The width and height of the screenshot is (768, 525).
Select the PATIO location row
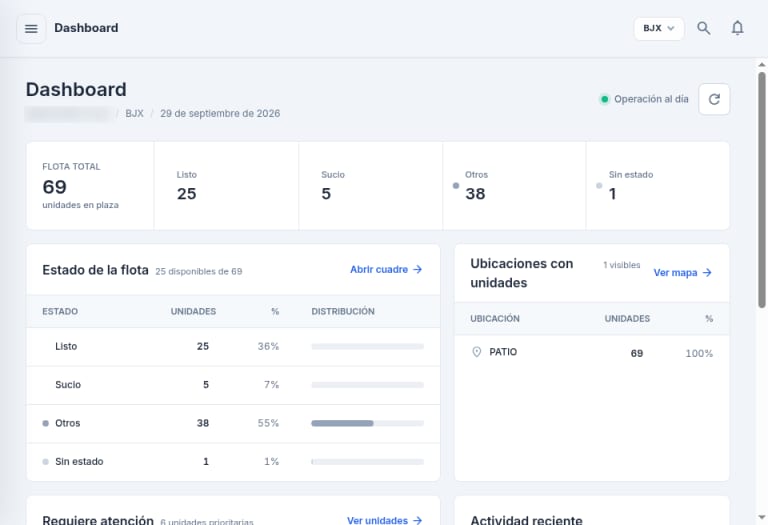tap(592, 353)
